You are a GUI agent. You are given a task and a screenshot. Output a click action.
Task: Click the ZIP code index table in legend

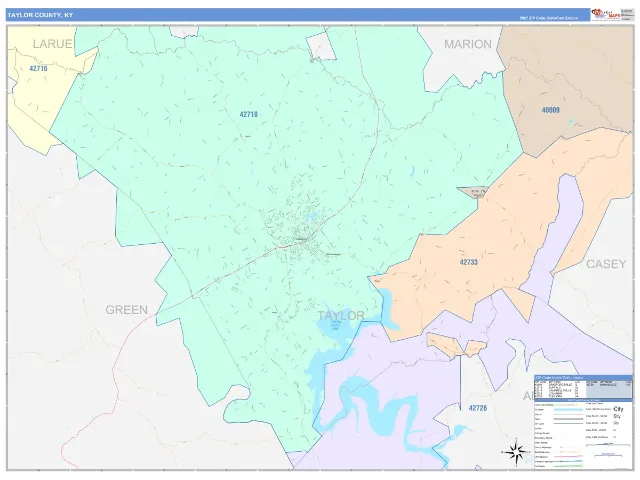point(583,387)
